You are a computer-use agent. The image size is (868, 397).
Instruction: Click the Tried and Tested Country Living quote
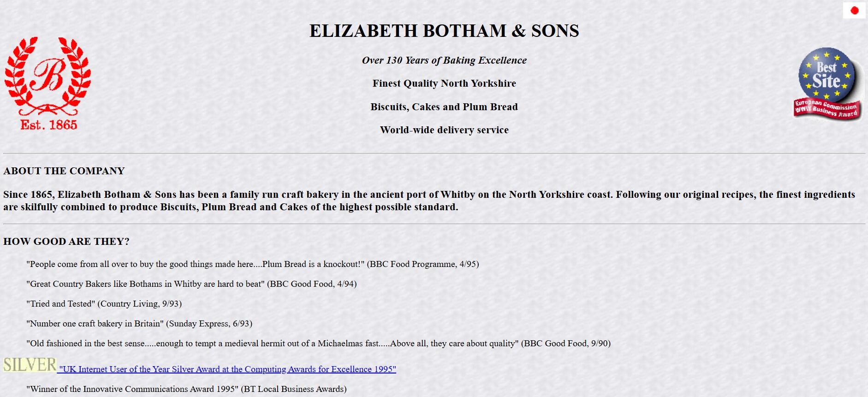tap(104, 304)
